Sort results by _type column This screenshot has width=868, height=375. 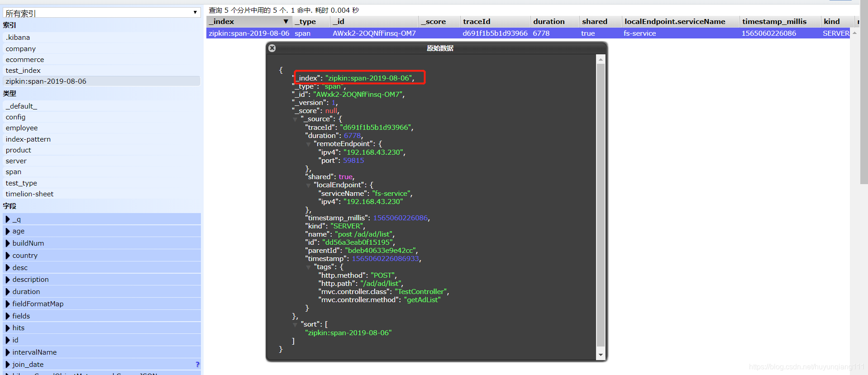pyautogui.click(x=311, y=21)
